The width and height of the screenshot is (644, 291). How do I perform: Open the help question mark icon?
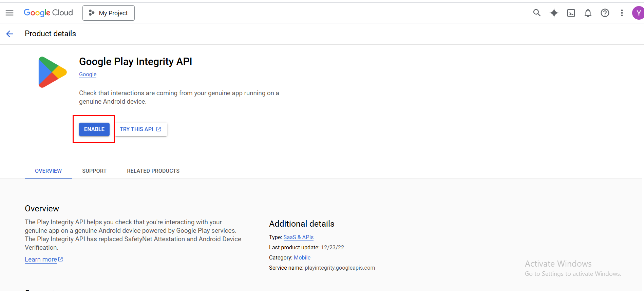tap(605, 13)
